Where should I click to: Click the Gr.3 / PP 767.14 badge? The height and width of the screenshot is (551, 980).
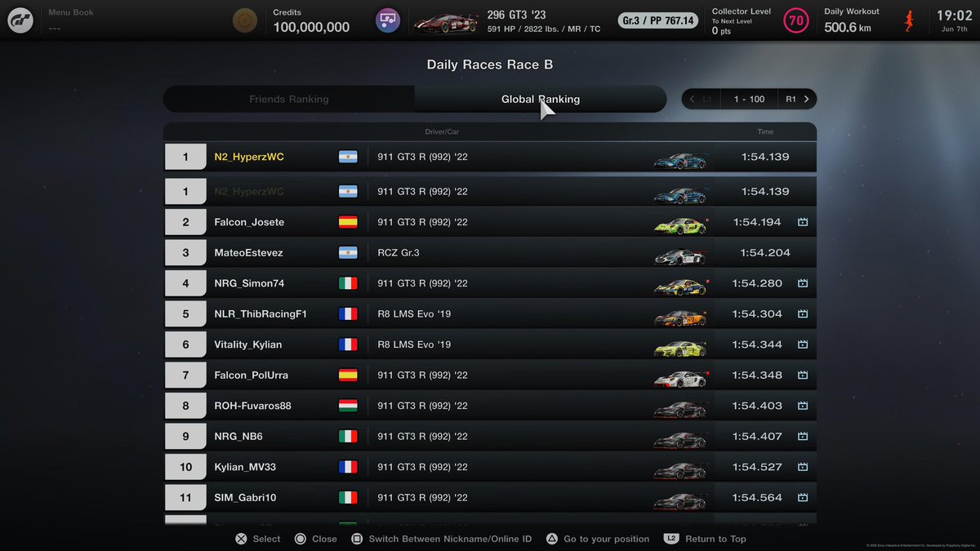657,20
